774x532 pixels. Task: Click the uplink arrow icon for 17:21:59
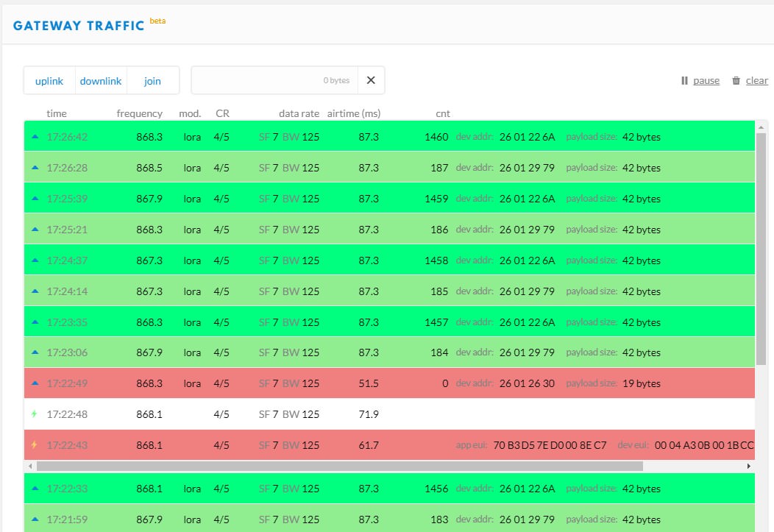click(x=35, y=519)
